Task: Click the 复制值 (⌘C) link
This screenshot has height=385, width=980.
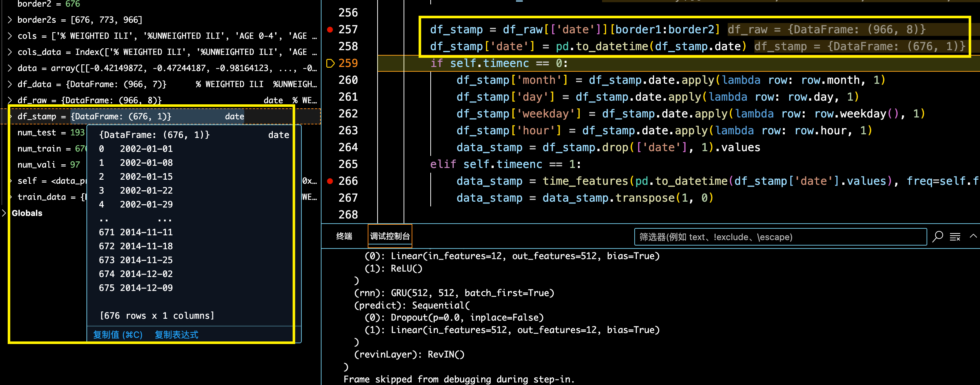Action: 118,334
